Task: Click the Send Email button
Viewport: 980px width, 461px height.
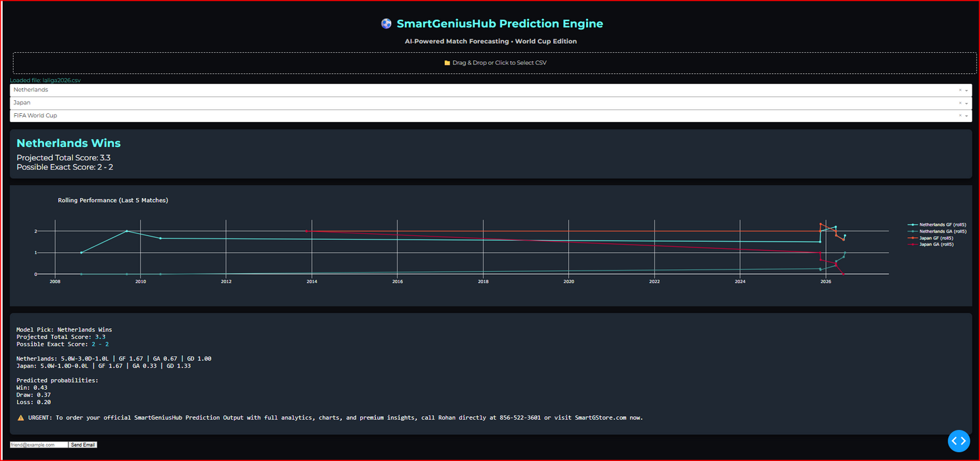Action: (x=83, y=445)
